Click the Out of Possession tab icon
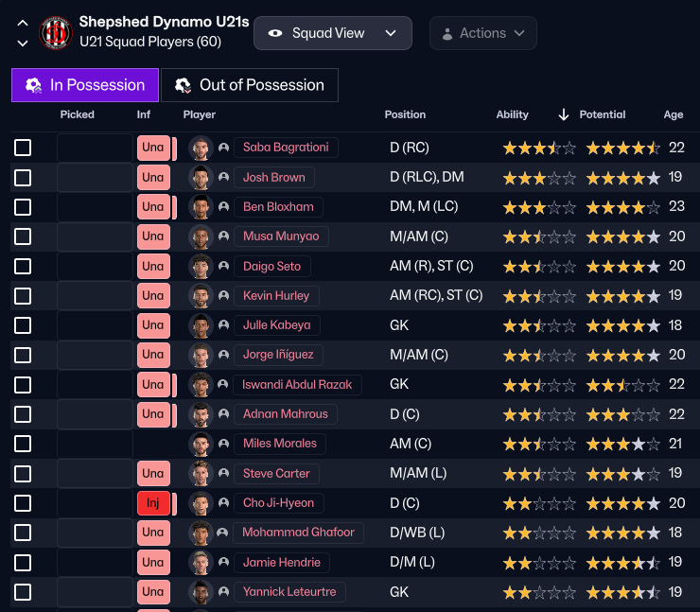The image size is (700, 612). tap(183, 85)
